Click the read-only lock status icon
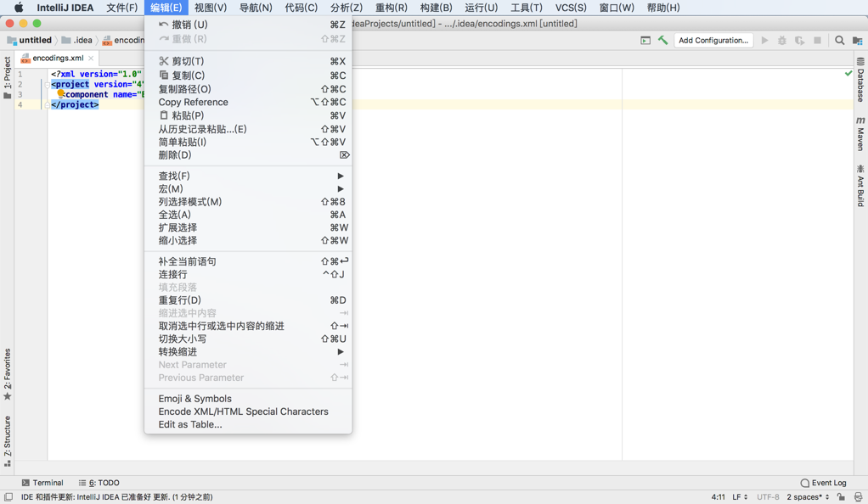This screenshot has height=504, width=868. point(841,497)
